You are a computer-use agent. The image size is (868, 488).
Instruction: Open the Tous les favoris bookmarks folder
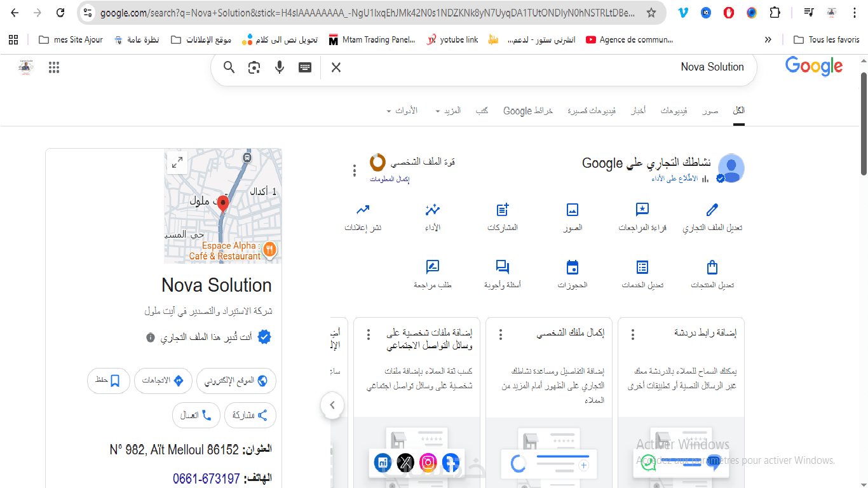pyautogui.click(x=826, y=39)
